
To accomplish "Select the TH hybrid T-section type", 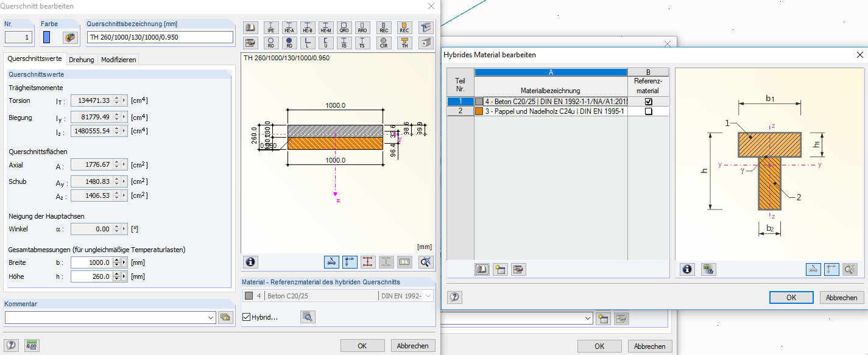I will 404,43.
